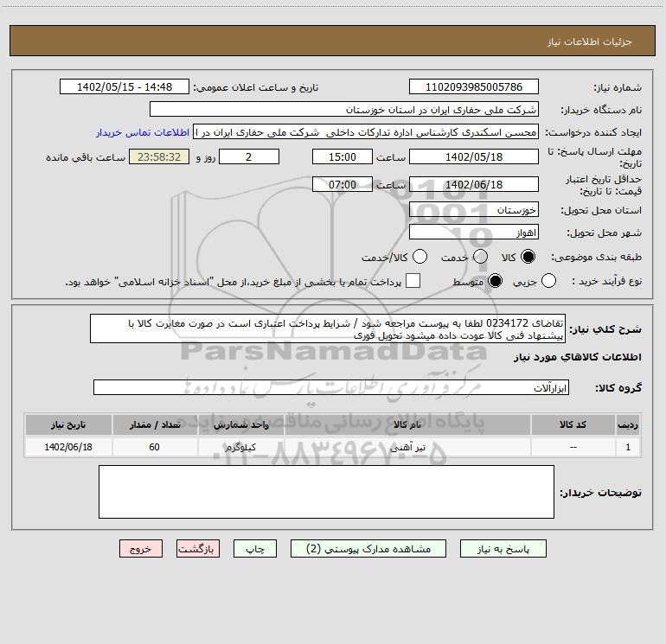Click the deadline time field 15:00
The image size is (666, 644).
[x=343, y=156]
